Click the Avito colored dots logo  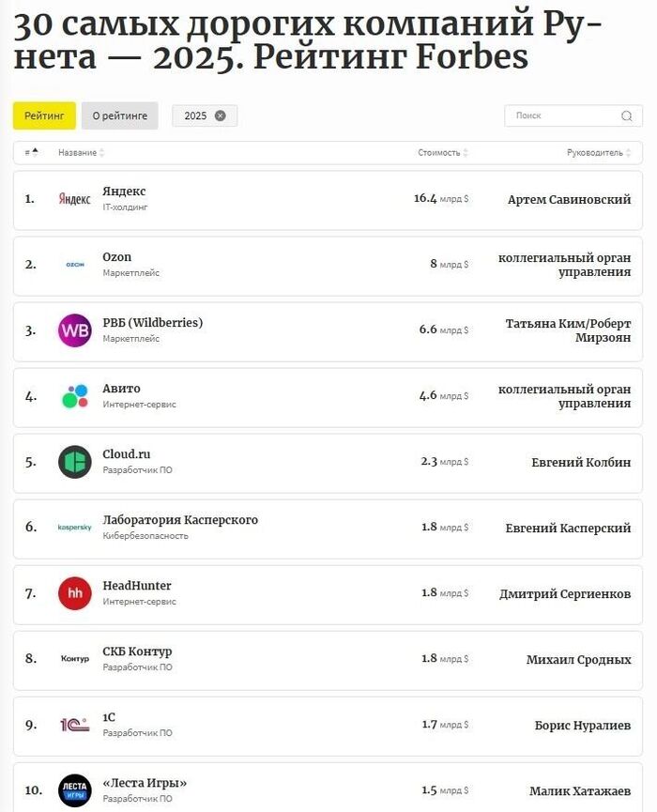point(75,396)
